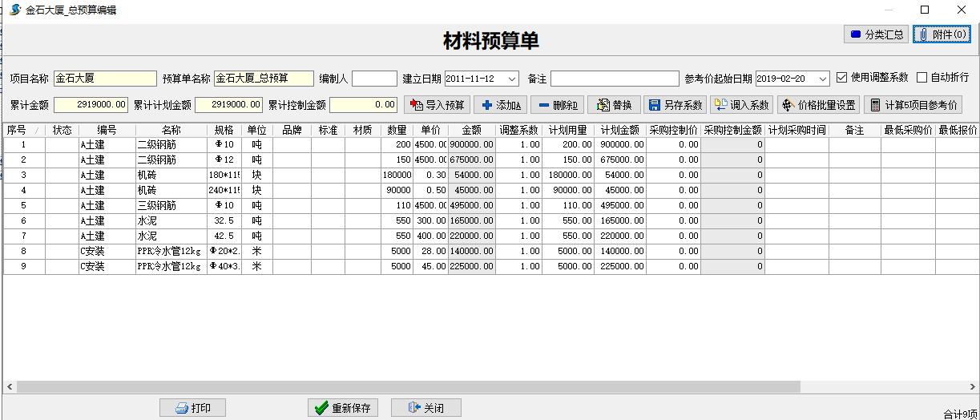Sort by the 序号 column header
This screenshot has height=420, width=980.
click(x=17, y=130)
